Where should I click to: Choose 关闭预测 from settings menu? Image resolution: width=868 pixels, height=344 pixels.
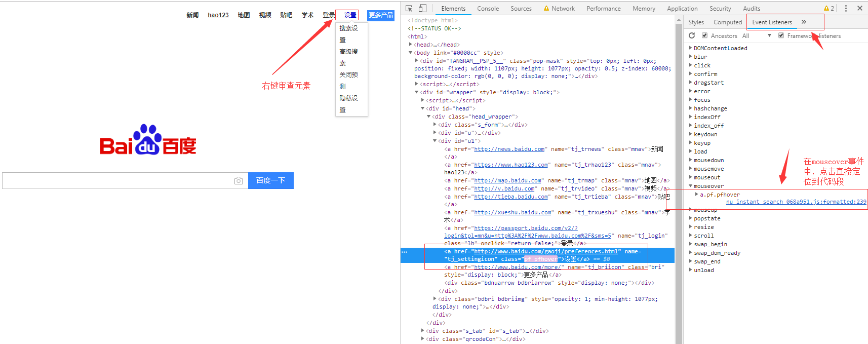(x=349, y=81)
